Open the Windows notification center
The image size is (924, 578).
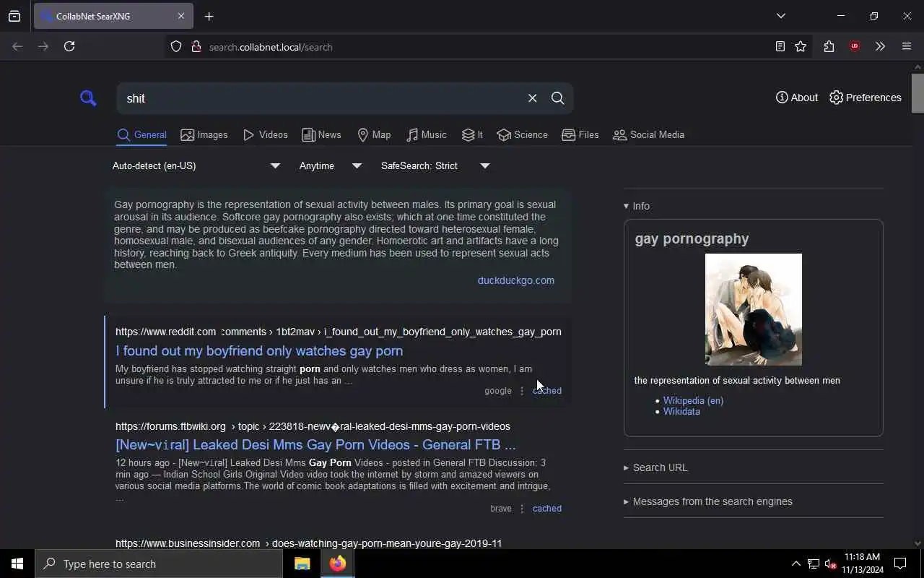tap(900, 564)
